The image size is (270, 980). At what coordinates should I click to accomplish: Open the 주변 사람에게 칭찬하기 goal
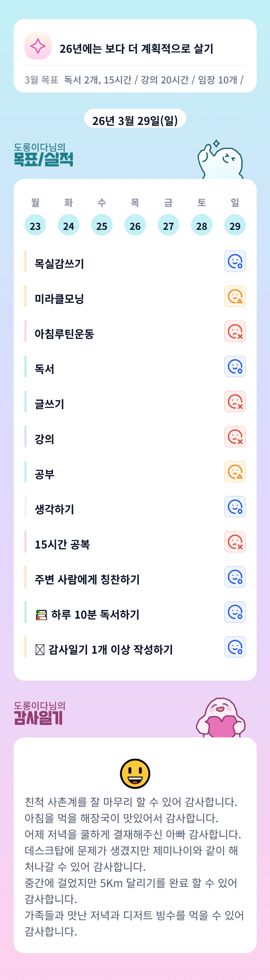[x=87, y=579]
